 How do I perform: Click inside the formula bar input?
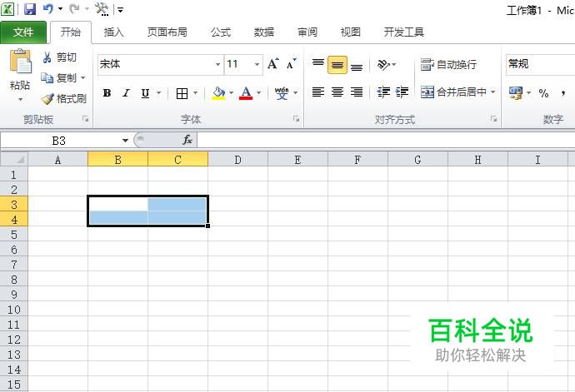[386, 140]
